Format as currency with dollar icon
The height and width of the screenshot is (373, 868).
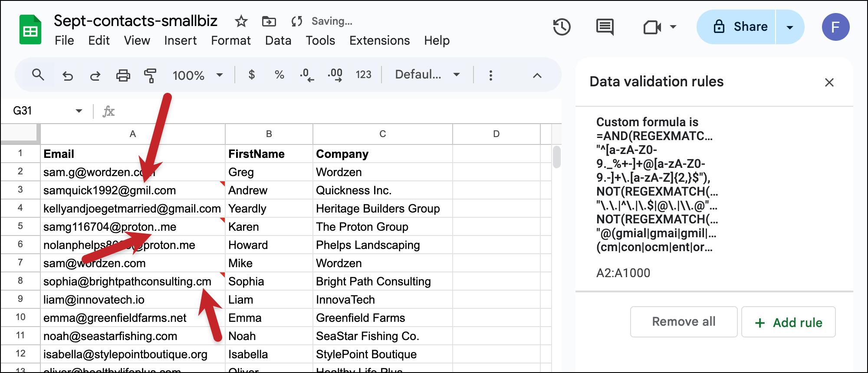click(251, 75)
